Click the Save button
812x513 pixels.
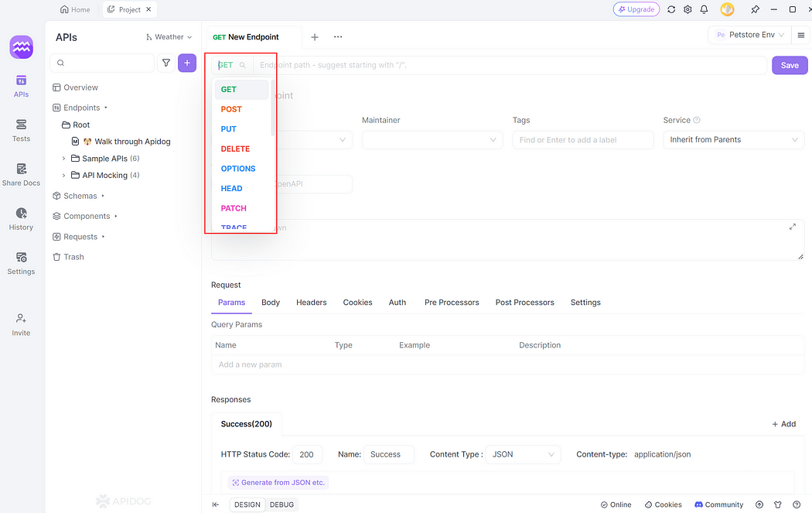point(789,65)
